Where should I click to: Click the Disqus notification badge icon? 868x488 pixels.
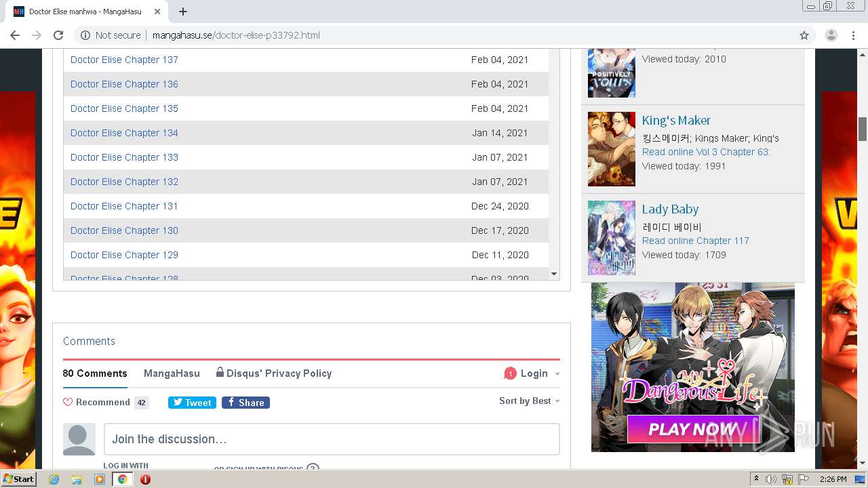[x=510, y=373]
